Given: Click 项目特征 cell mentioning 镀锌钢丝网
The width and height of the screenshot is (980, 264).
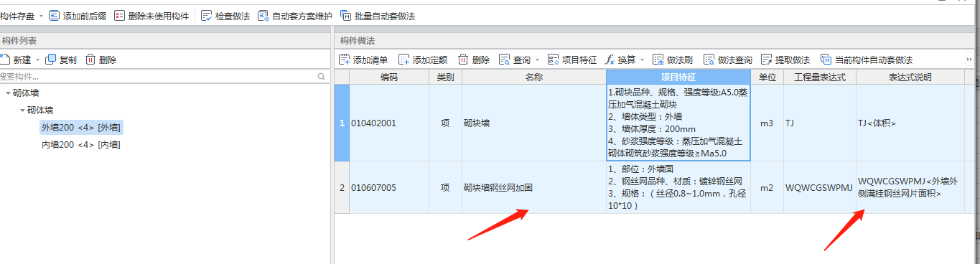Looking at the screenshot, I should (x=678, y=187).
